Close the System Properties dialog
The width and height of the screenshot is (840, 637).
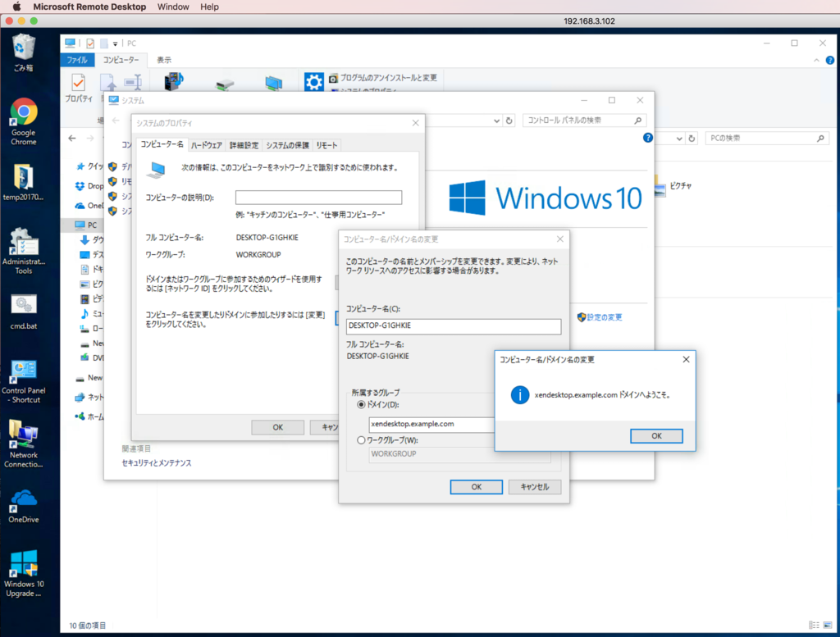pyautogui.click(x=415, y=123)
